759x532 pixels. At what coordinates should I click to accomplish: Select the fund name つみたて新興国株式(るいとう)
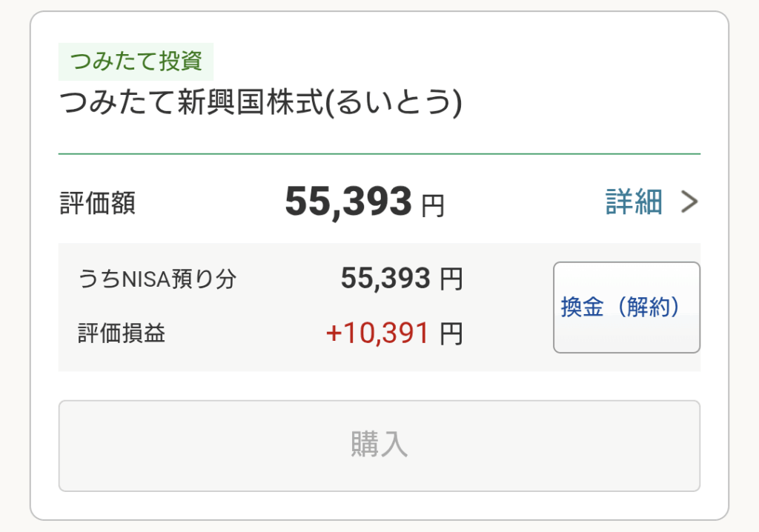260,104
